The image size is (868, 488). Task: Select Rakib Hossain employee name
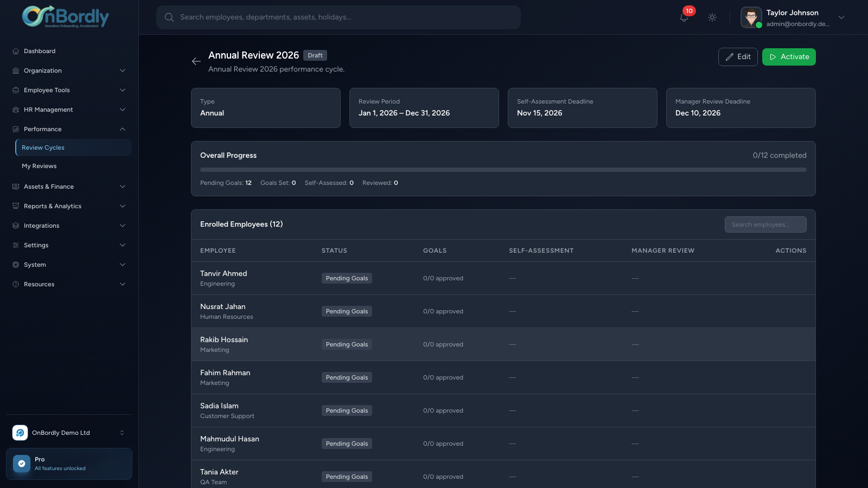point(224,339)
